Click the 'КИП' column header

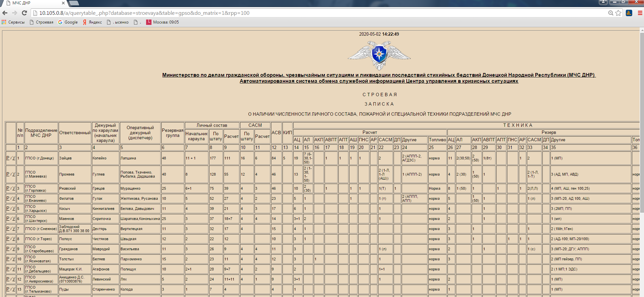[x=287, y=133]
